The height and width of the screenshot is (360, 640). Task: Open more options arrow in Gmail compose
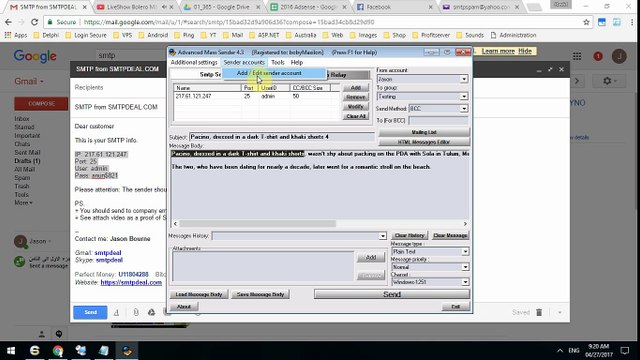point(560,313)
